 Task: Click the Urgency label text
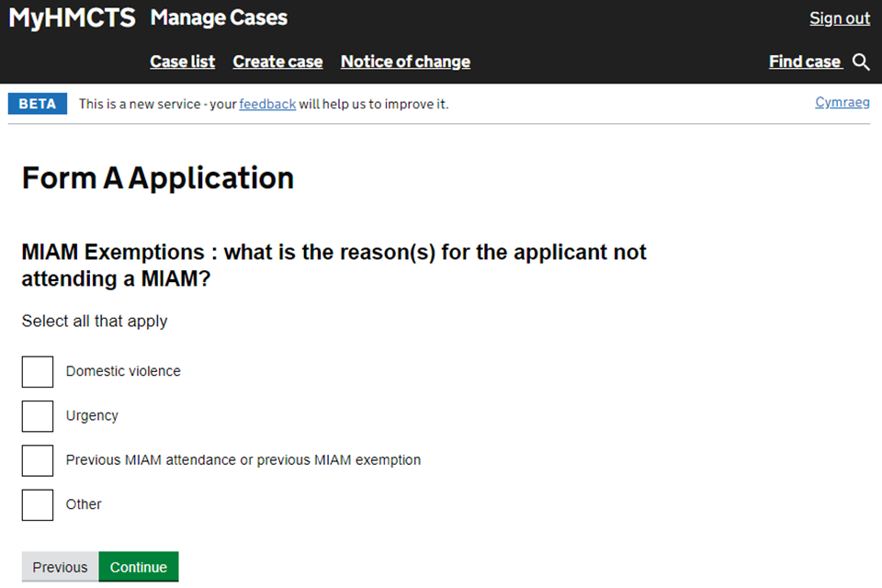point(92,415)
